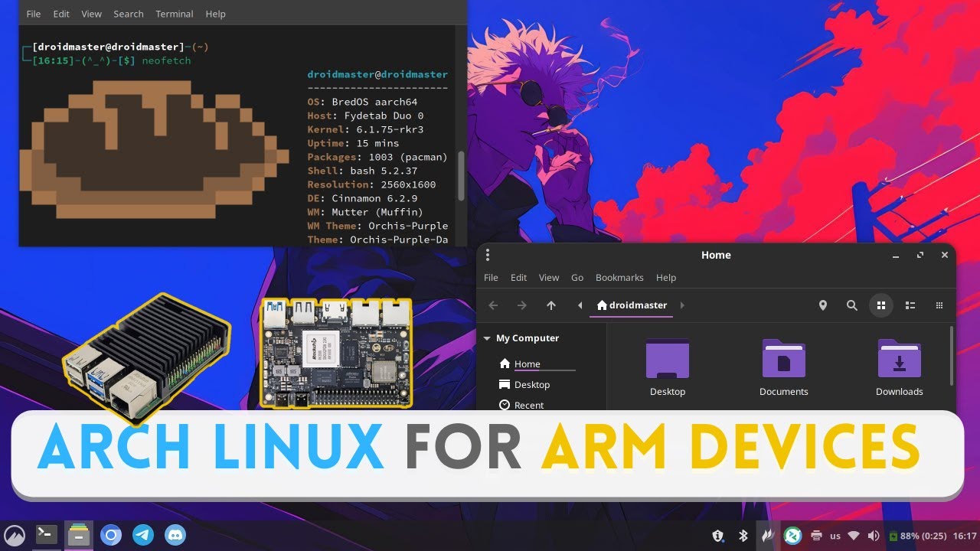Click the 'Resolution: 2560x1600' line
Screen dimensions: 980x551
pos(371,184)
